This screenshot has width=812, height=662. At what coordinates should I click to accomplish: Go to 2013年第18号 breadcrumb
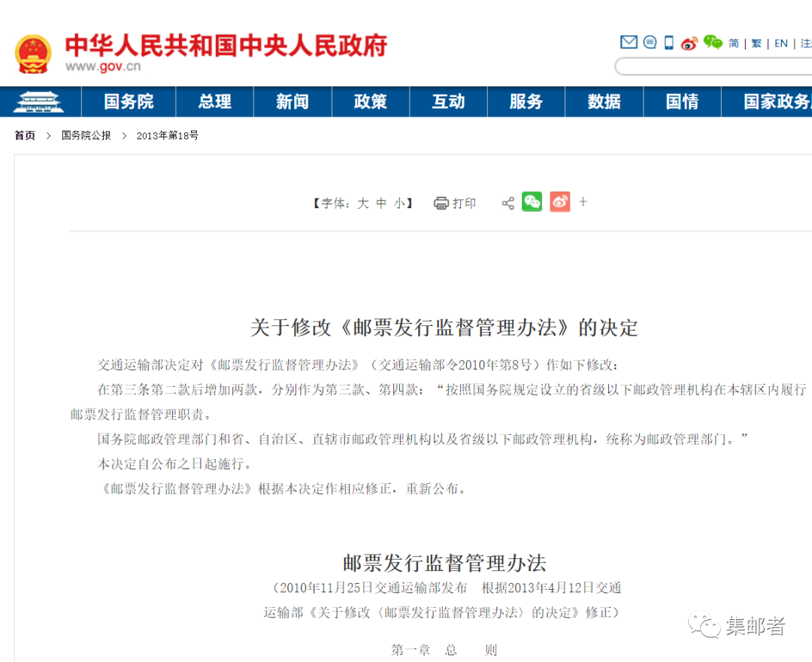coord(167,135)
